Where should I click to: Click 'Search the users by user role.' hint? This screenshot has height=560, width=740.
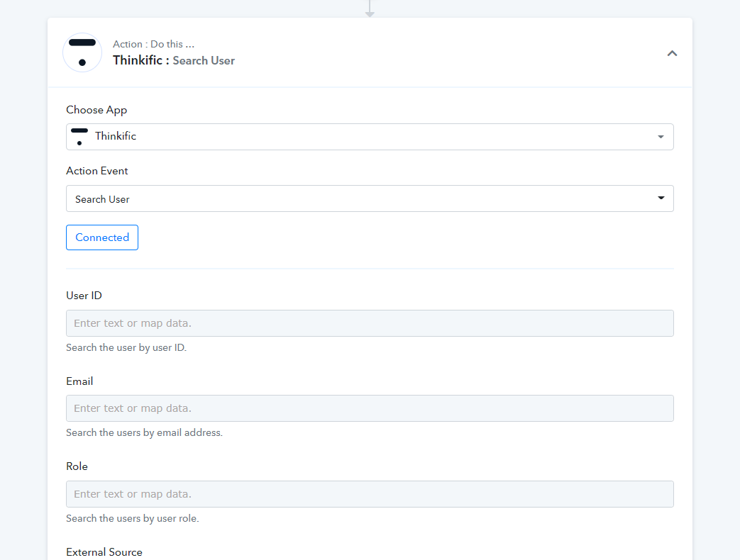click(133, 518)
